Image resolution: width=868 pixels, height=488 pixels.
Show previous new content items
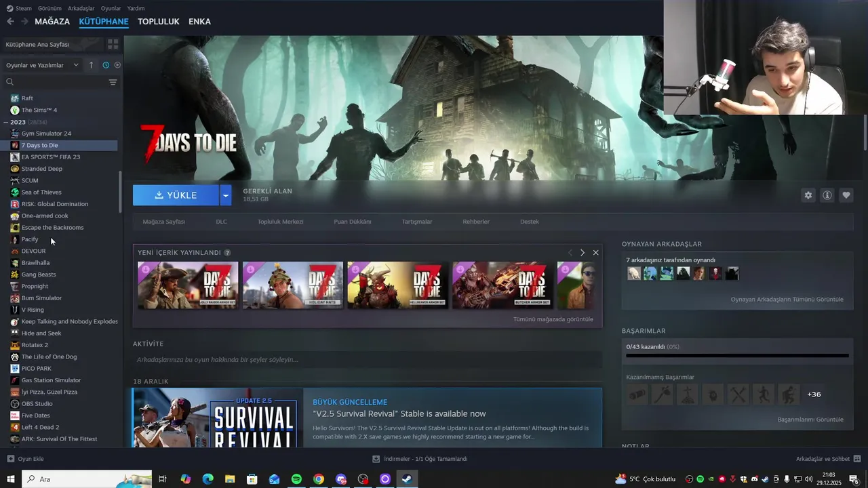click(x=570, y=253)
